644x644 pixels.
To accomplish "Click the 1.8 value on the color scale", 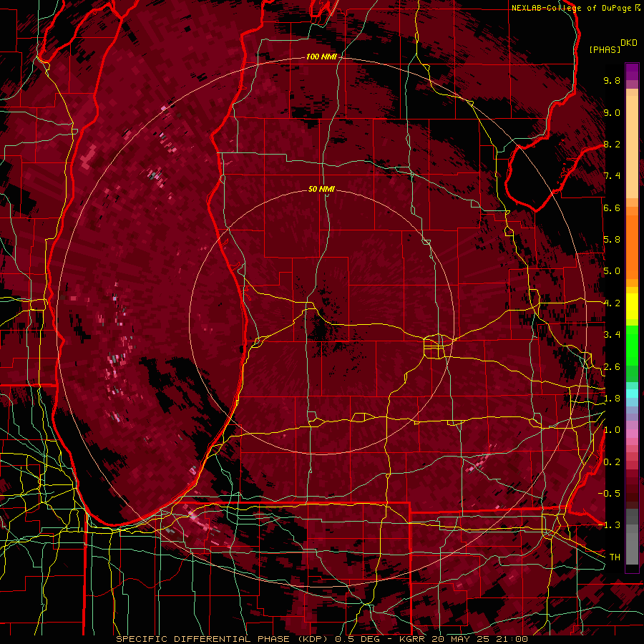I will point(612,399).
